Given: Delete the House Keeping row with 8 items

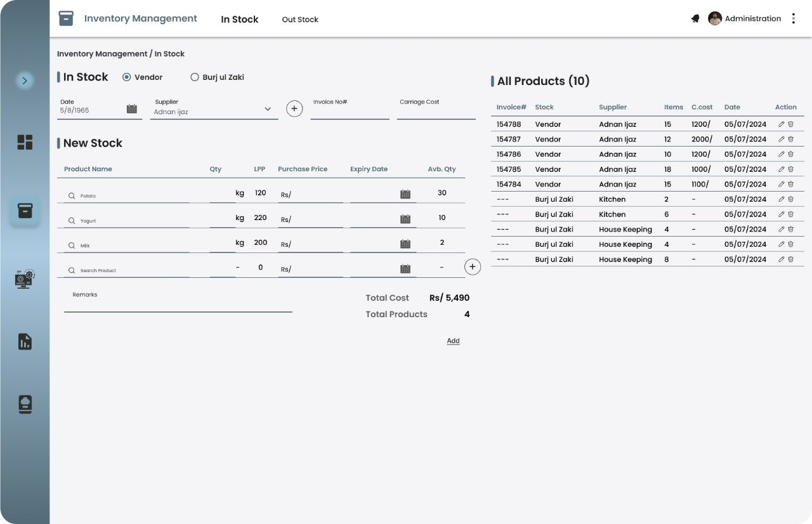Looking at the screenshot, I should click(790, 259).
